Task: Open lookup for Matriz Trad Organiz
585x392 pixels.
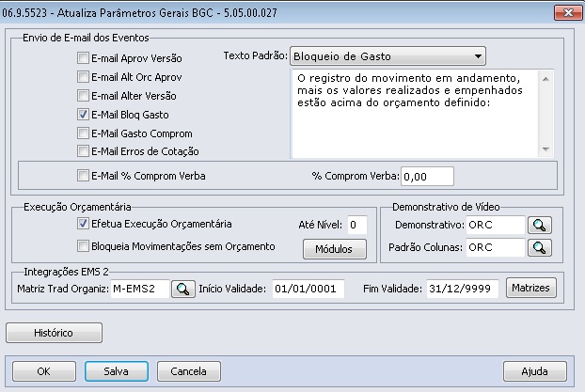Action: tap(183, 289)
